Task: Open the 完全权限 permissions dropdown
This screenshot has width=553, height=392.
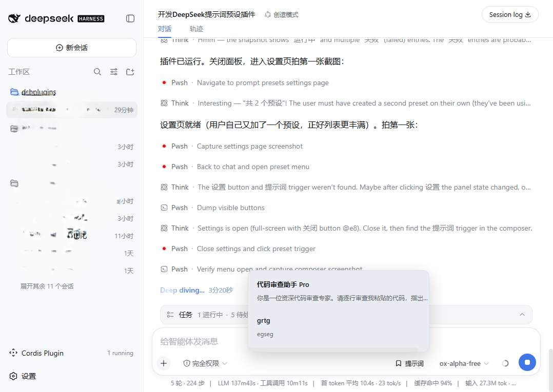Action: [x=205, y=363]
